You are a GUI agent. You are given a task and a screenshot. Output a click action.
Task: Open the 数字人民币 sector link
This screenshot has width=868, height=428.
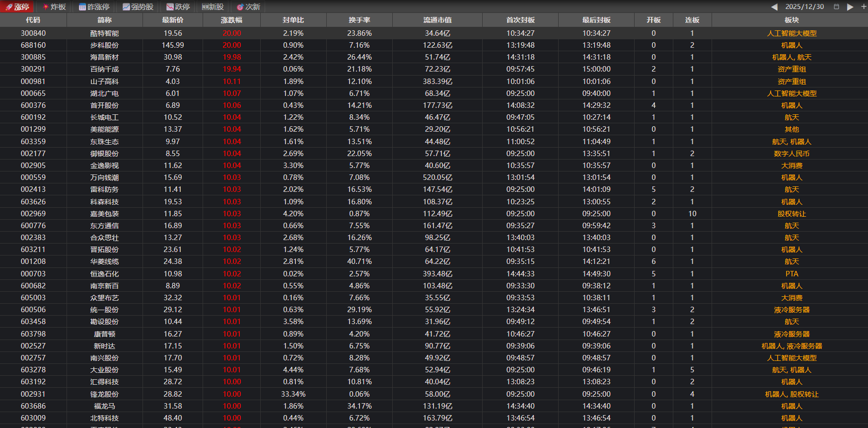(792, 154)
